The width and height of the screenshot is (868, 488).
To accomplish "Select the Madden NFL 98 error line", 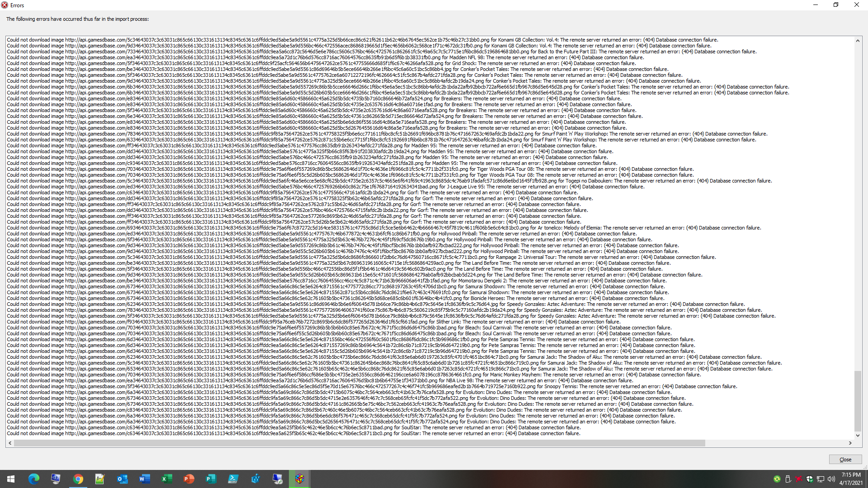I will click(325, 57).
